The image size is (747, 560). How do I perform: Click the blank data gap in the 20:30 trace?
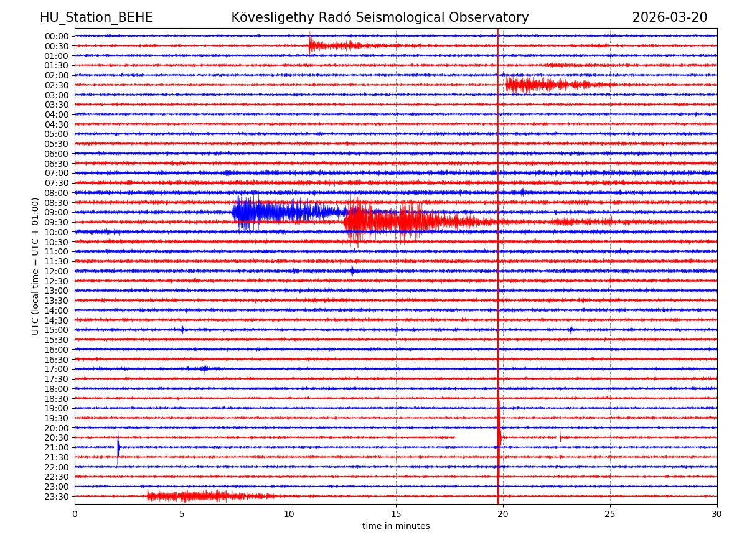point(476,437)
